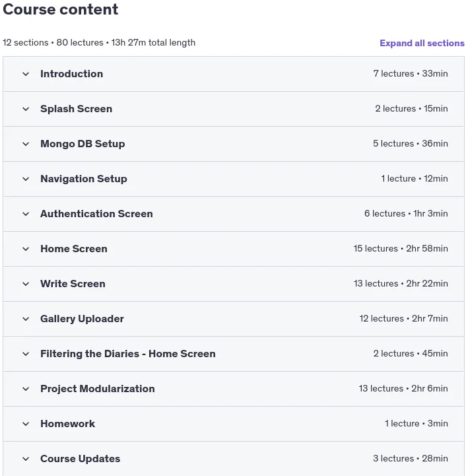Open Gallery Uploader via its chevron
Viewport: 466px width, 476px height.
tap(26, 319)
